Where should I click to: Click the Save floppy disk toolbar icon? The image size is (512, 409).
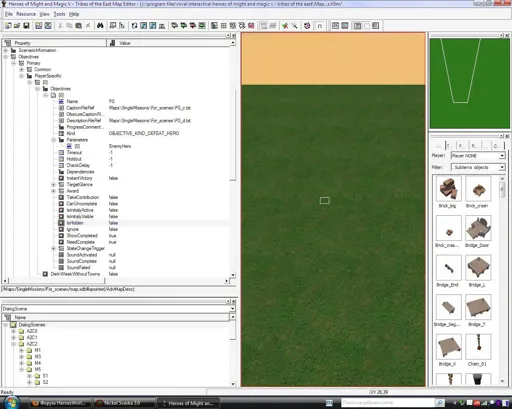tap(26, 26)
